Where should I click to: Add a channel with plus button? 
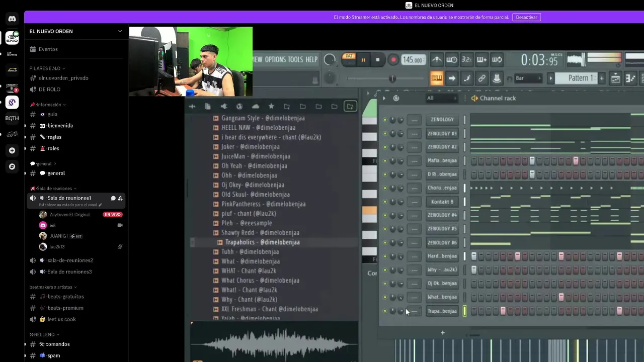pyautogui.click(x=443, y=332)
